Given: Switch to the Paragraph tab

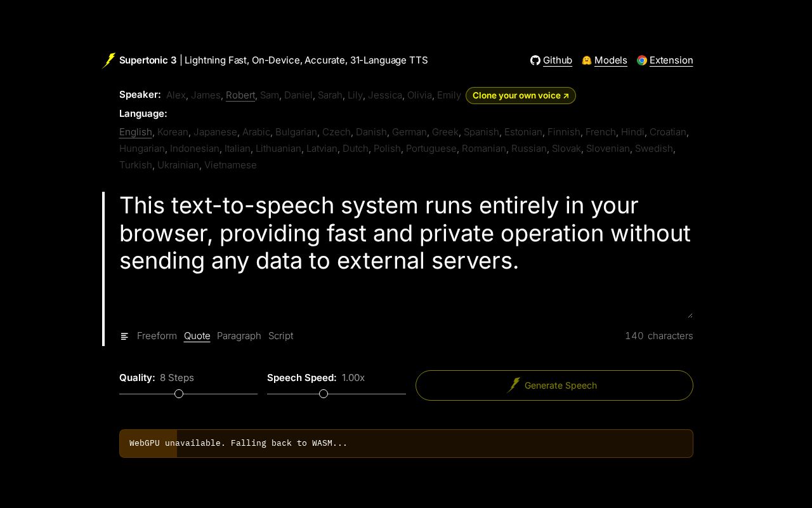Looking at the screenshot, I should 239,336.
